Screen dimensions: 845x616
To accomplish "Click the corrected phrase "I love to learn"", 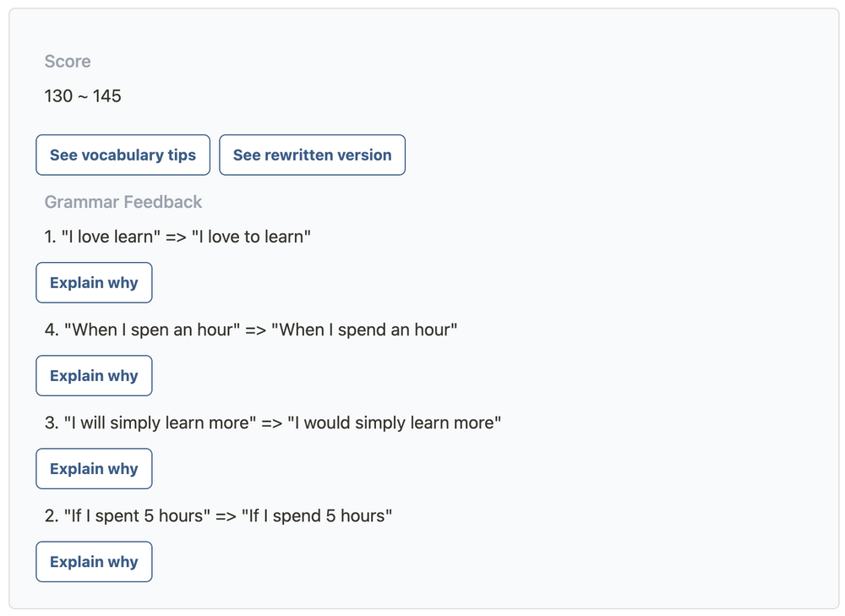I will pyautogui.click(x=253, y=237).
